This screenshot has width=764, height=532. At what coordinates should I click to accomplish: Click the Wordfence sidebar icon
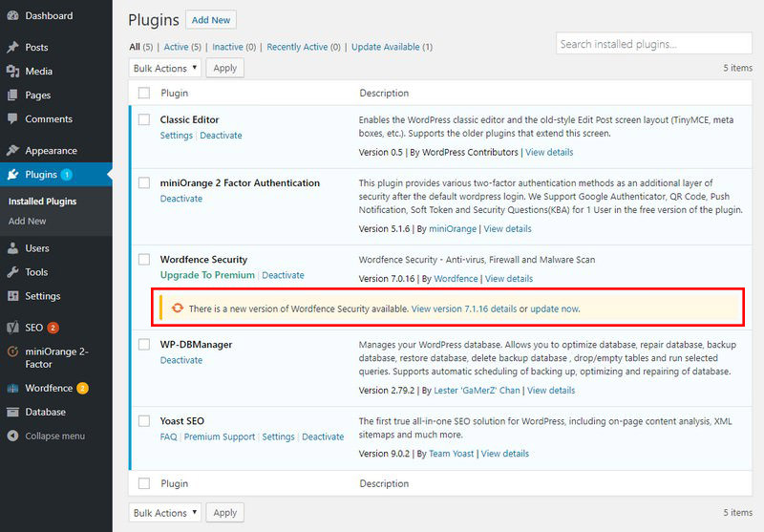point(12,389)
